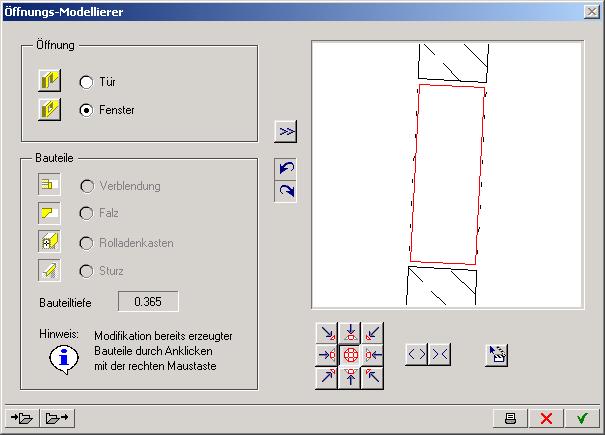Click the redo arrow button
This screenshot has width=605, height=435.
(286, 191)
